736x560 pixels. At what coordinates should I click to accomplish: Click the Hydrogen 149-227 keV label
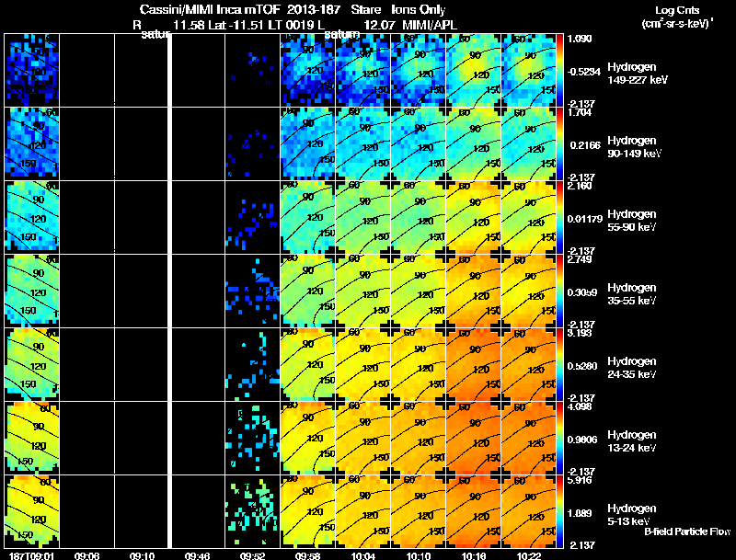[638, 74]
